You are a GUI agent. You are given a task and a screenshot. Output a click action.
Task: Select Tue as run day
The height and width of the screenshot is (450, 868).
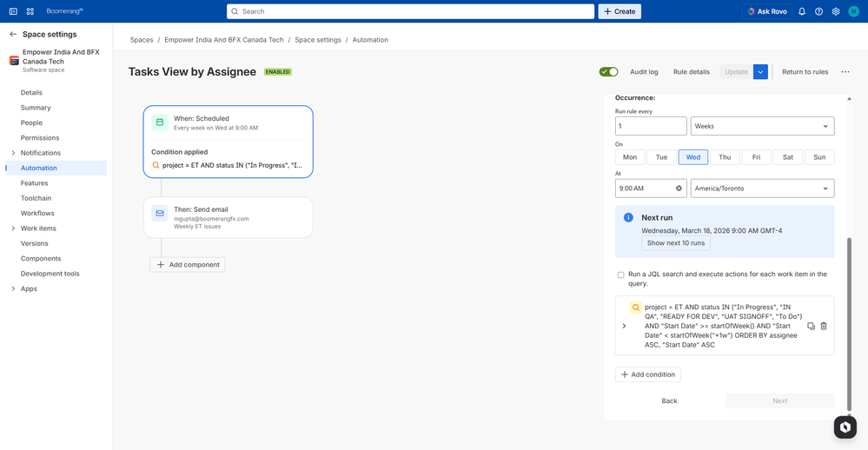[661, 157]
